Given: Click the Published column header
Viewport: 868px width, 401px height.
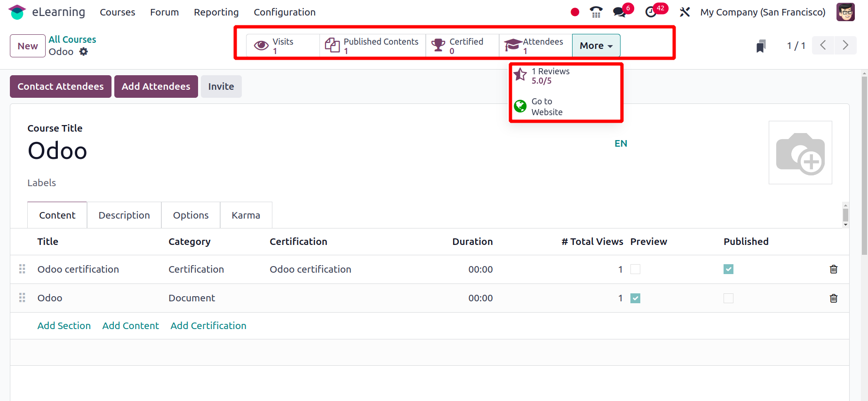Looking at the screenshot, I should 746,242.
